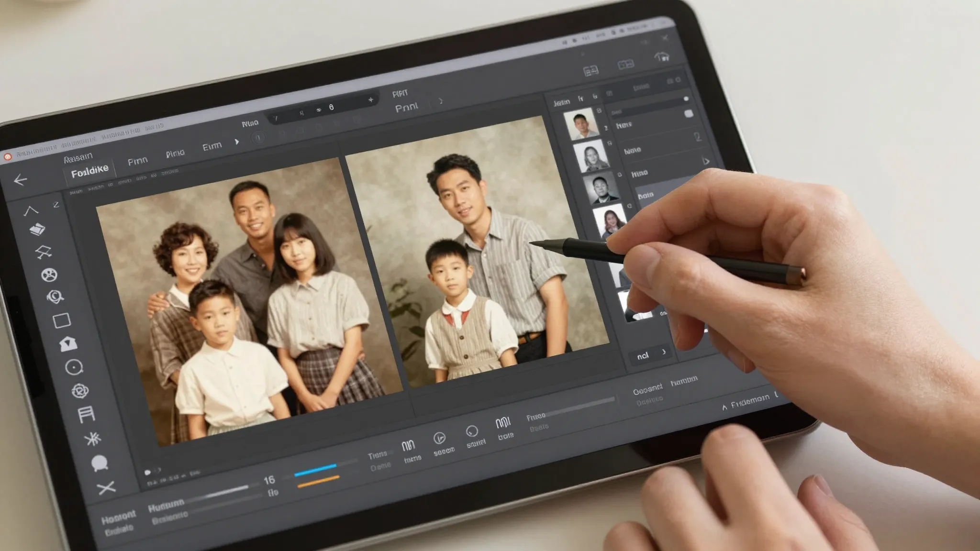Select the caret-shaped tool atop the left toolbar
Image resolution: width=980 pixels, height=551 pixels.
pos(32,210)
